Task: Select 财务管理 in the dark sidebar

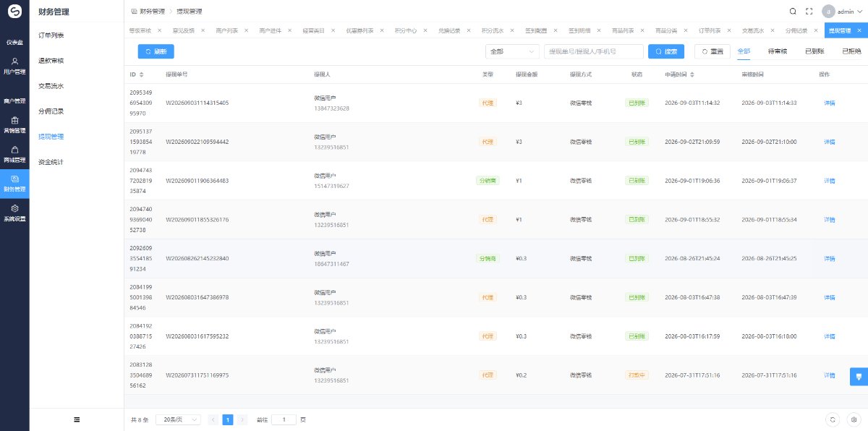Action: click(14, 184)
